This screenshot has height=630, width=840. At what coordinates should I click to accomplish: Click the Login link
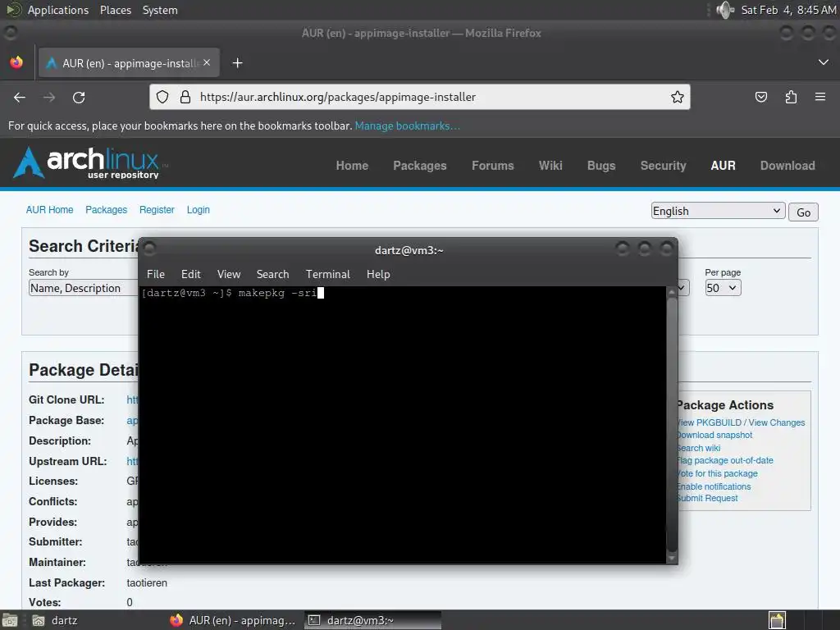(199, 210)
